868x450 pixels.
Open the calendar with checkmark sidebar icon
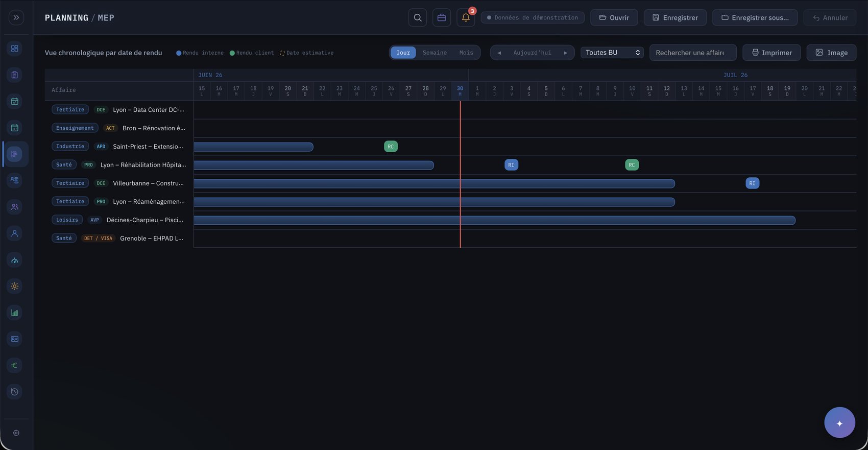point(15,101)
